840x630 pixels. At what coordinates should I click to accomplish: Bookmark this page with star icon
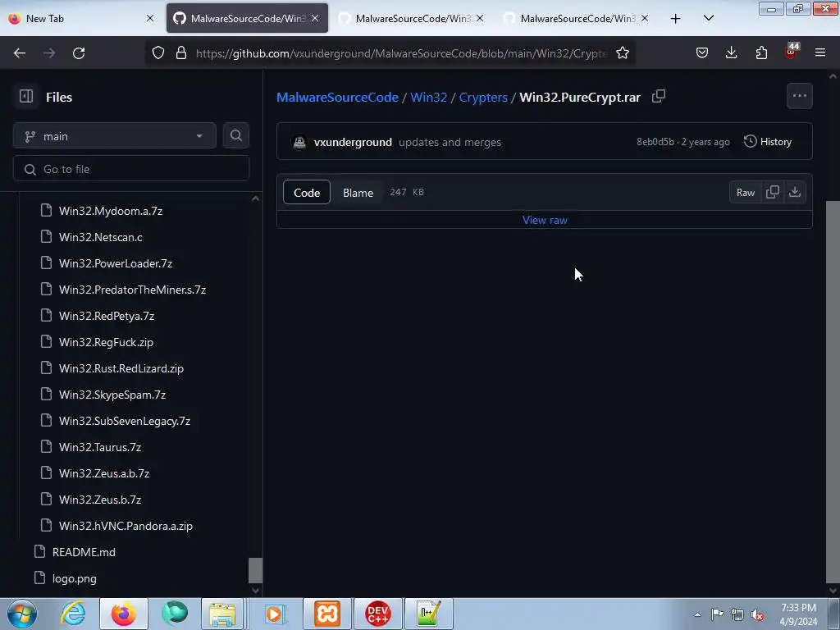coord(622,52)
